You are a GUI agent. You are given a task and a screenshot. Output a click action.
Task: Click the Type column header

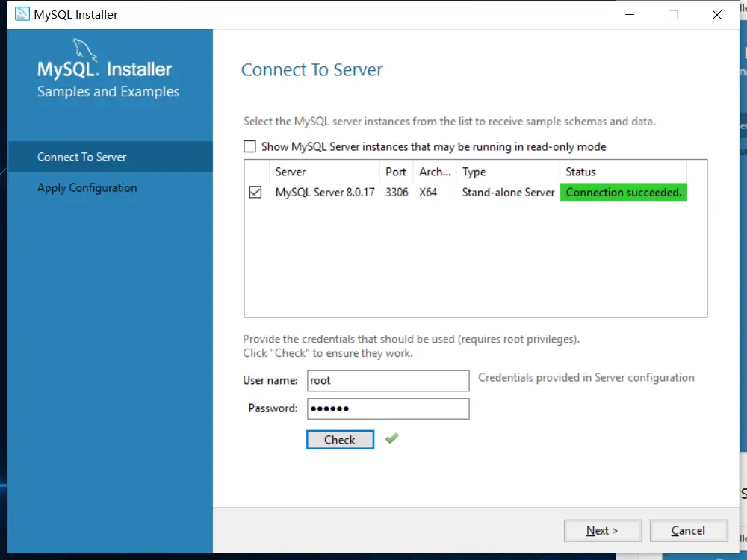tap(508, 172)
